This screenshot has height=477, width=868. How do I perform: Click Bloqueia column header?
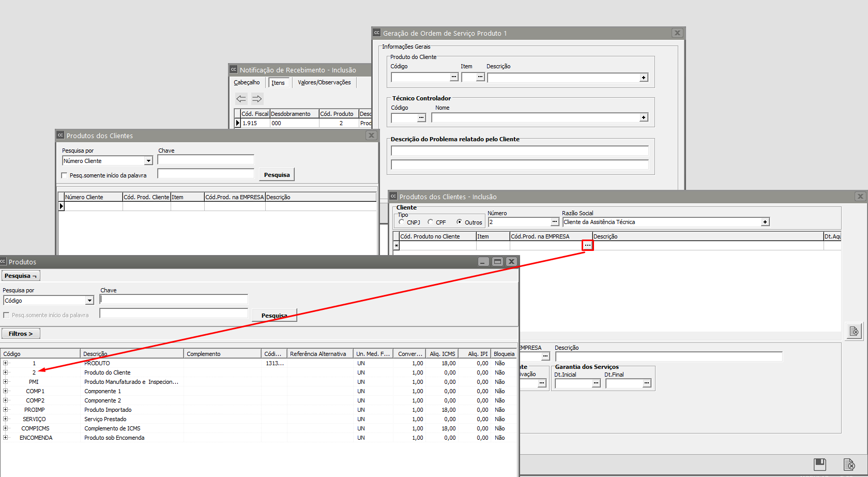(504, 354)
